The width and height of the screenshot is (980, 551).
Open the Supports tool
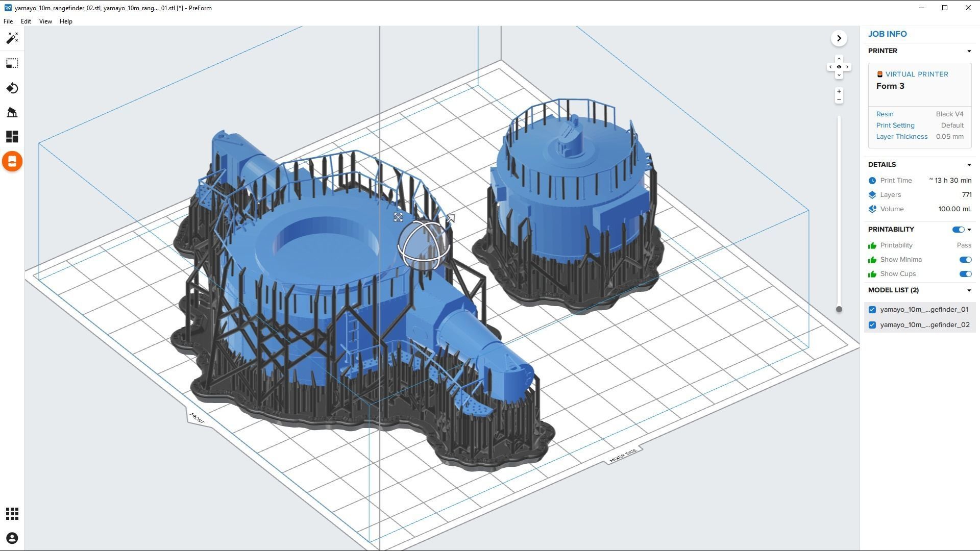point(12,112)
